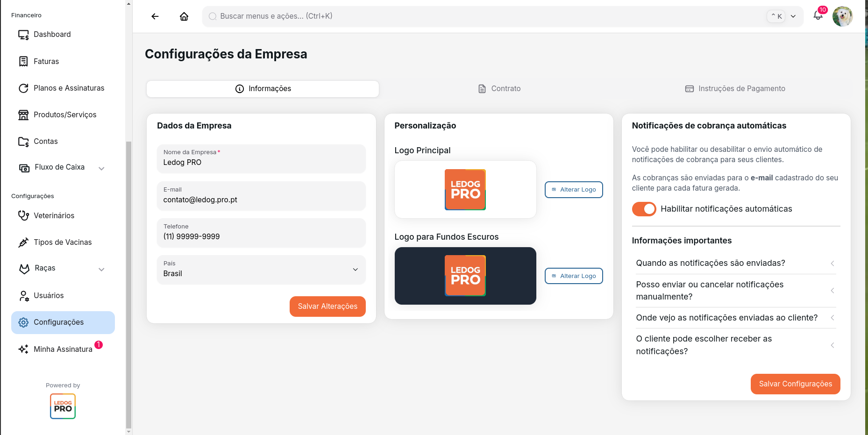Open the País dropdown
Screen dimensions: 868x435
261,270
